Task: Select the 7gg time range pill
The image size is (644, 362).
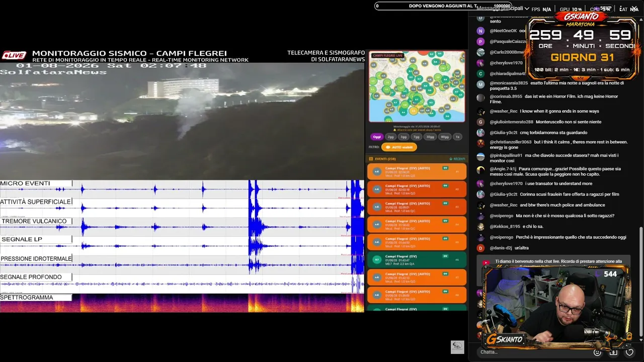Action: [416, 137]
